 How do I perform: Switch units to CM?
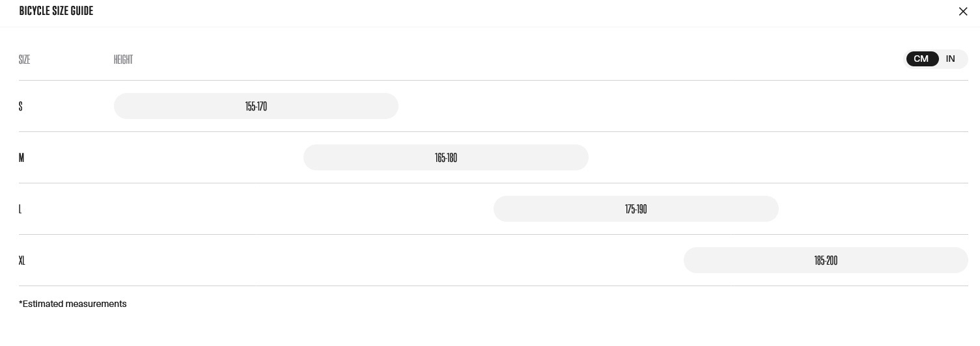(921, 59)
